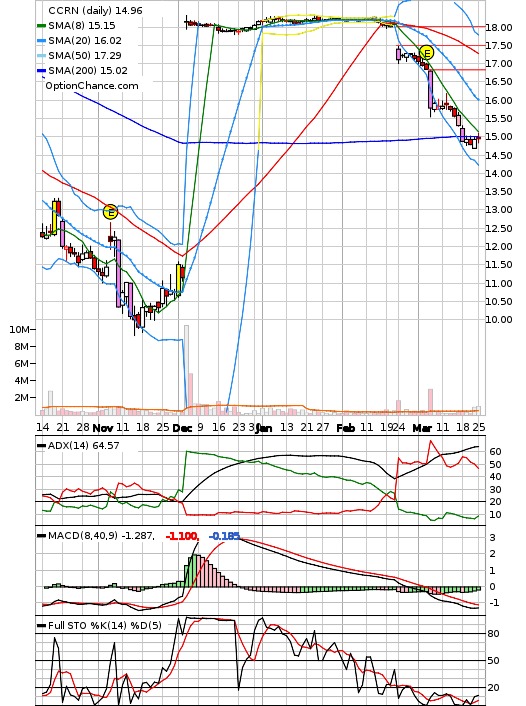Click the 10M volume axis label
526x706 pixels.
click(19, 330)
